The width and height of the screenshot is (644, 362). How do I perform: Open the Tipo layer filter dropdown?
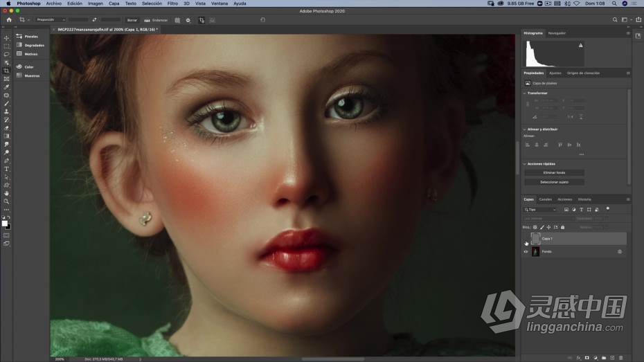point(540,210)
